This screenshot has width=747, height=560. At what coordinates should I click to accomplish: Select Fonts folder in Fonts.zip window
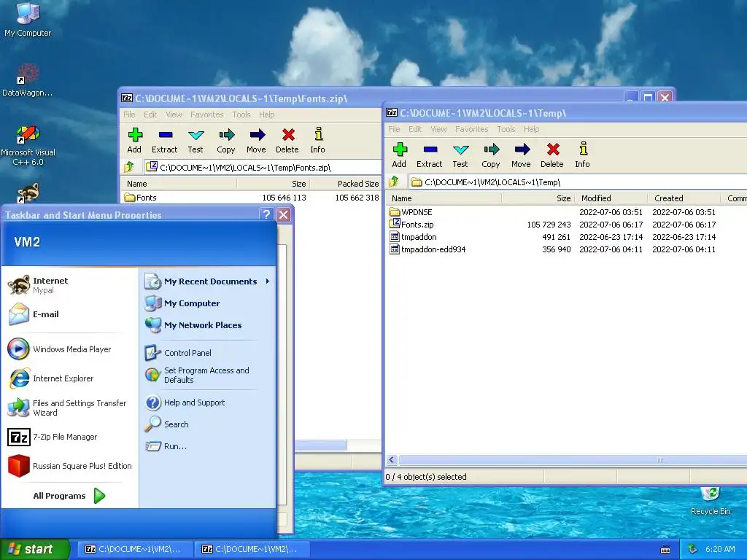pos(141,197)
